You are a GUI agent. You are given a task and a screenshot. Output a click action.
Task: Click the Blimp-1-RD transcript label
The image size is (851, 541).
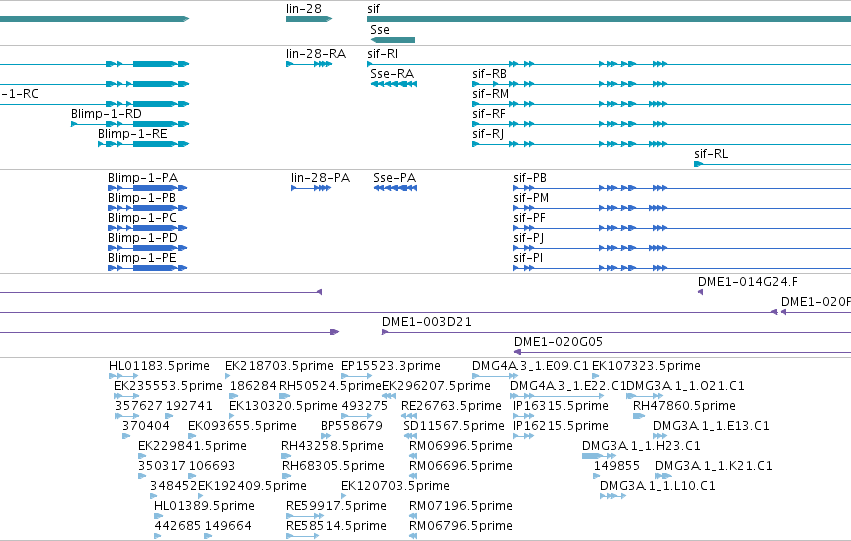click(106, 114)
